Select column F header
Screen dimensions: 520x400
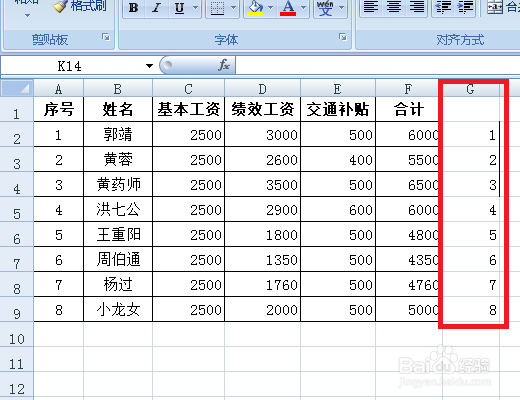click(x=409, y=89)
